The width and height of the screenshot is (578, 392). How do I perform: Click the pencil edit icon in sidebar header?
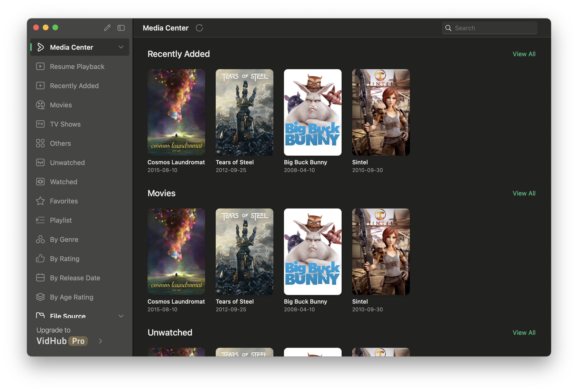(x=107, y=28)
